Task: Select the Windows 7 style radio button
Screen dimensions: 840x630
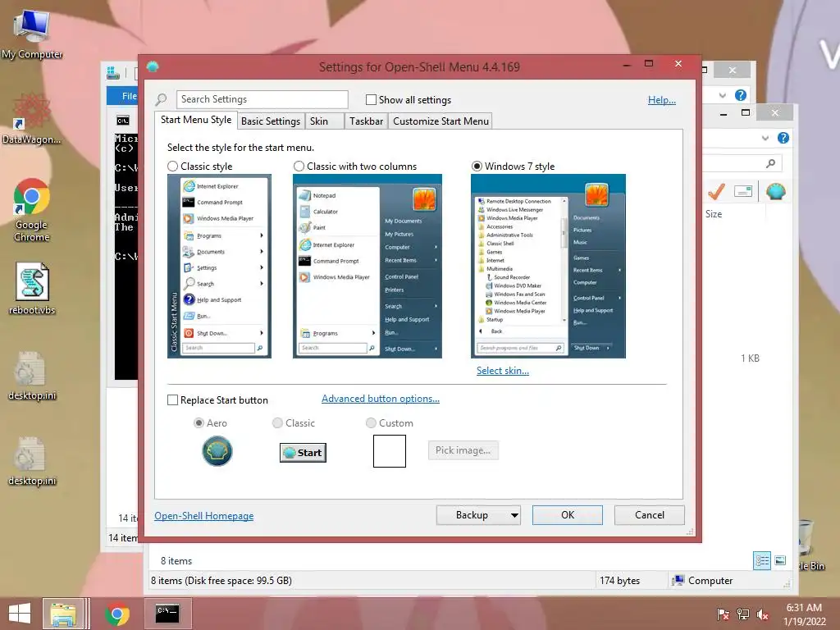Action: 477,167
